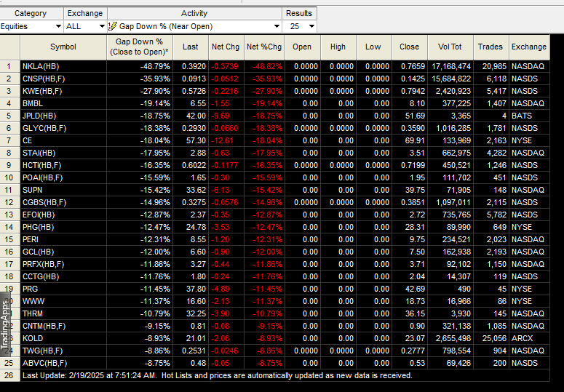Click the Trades column header
The width and height of the screenshot is (564, 392).
[490, 47]
